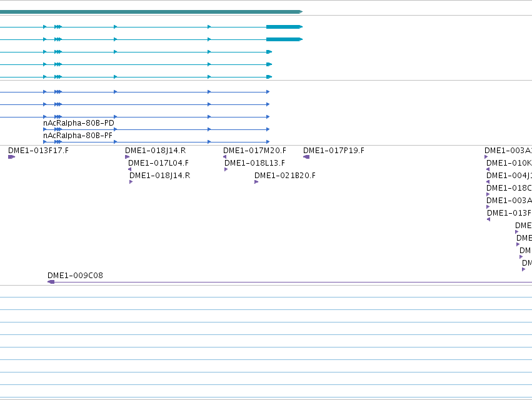Screen dimensions: 532x400
Task: Select the nAcRalpha-80B-PD transcript label
Action: tap(79, 123)
